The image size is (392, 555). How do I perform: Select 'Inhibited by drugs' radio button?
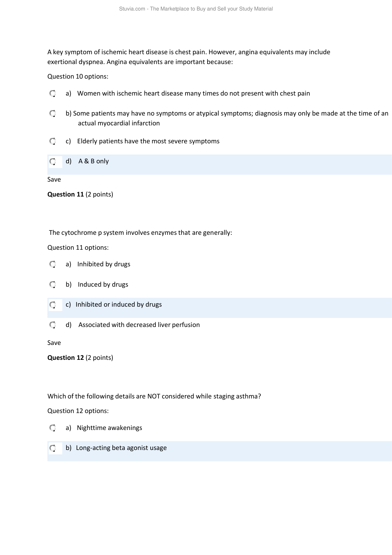click(52, 264)
